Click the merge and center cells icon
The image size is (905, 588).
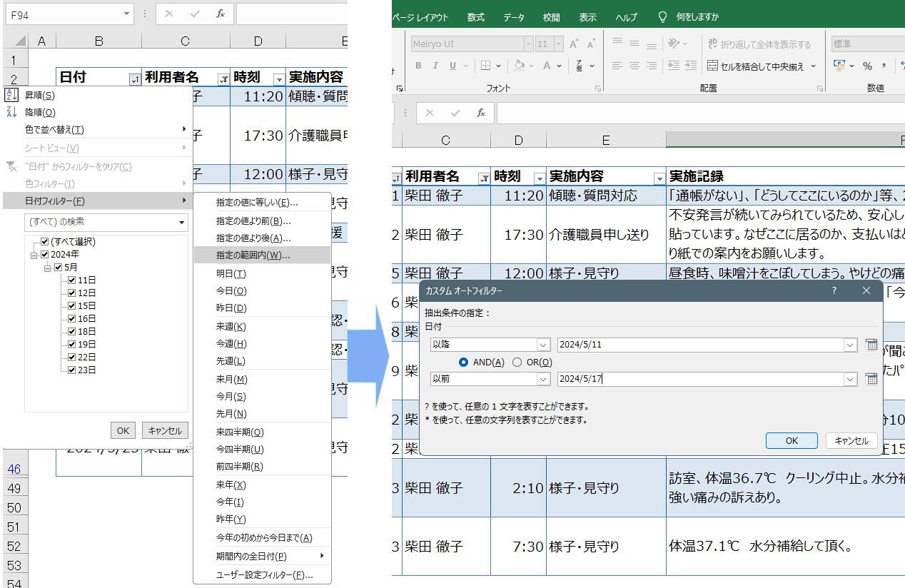[x=713, y=66]
